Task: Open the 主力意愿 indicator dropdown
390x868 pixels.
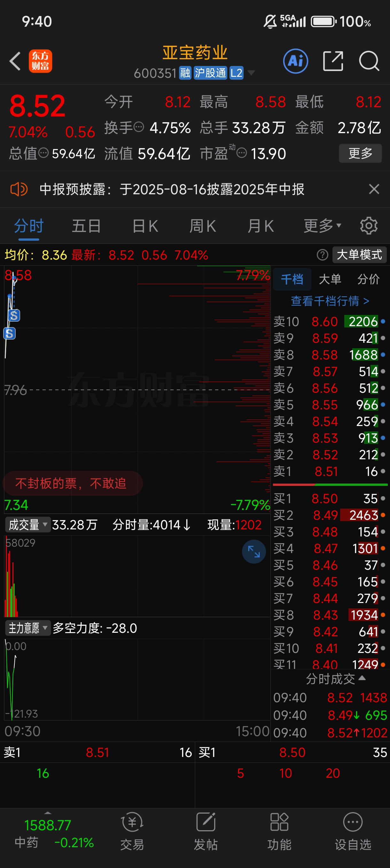Action: coord(27,628)
